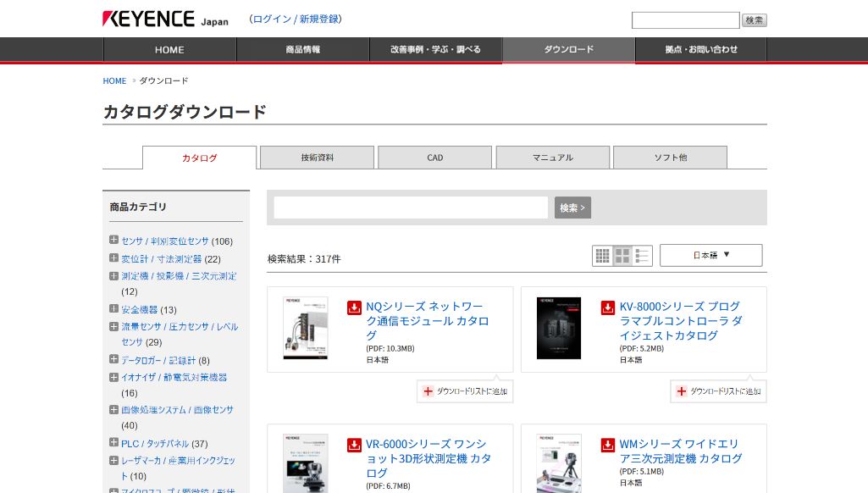Open the 商品情報 navigation menu

click(301, 49)
